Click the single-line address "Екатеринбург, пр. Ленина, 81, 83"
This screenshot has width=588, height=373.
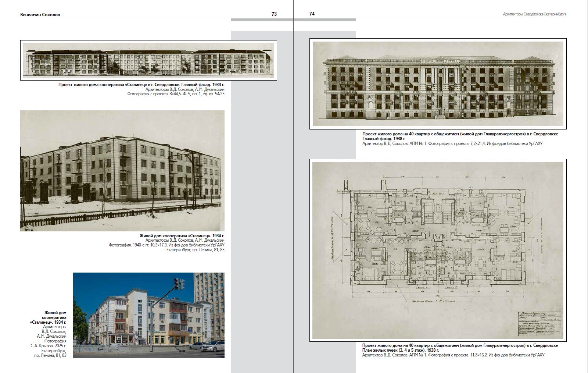tap(196, 250)
